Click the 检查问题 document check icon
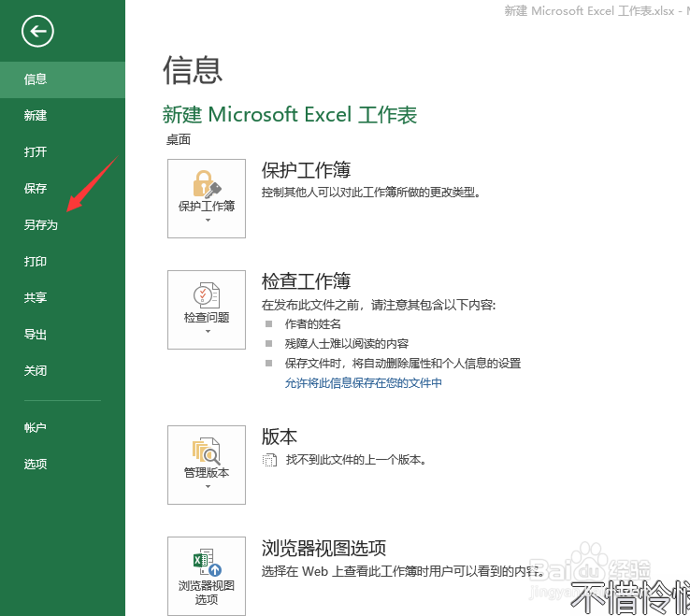The width and height of the screenshot is (690, 616). [x=207, y=295]
